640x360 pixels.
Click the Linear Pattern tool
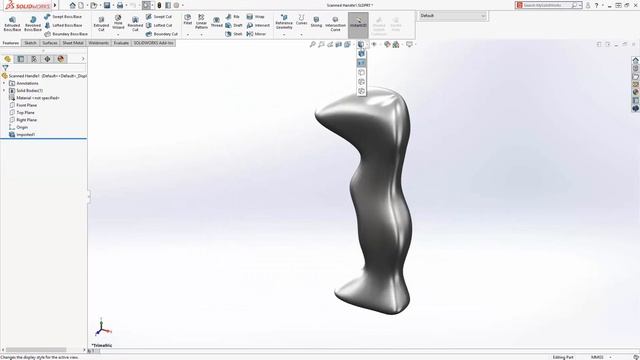point(201,22)
